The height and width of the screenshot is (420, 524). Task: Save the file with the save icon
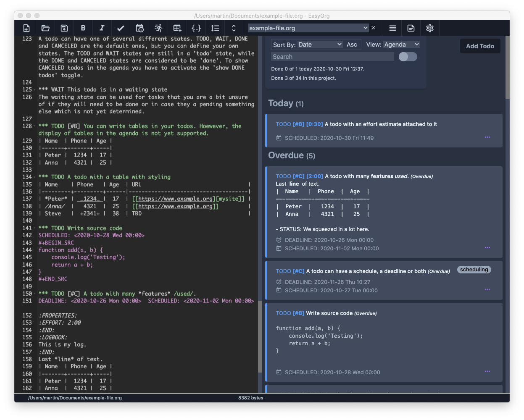click(x=64, y=28)
